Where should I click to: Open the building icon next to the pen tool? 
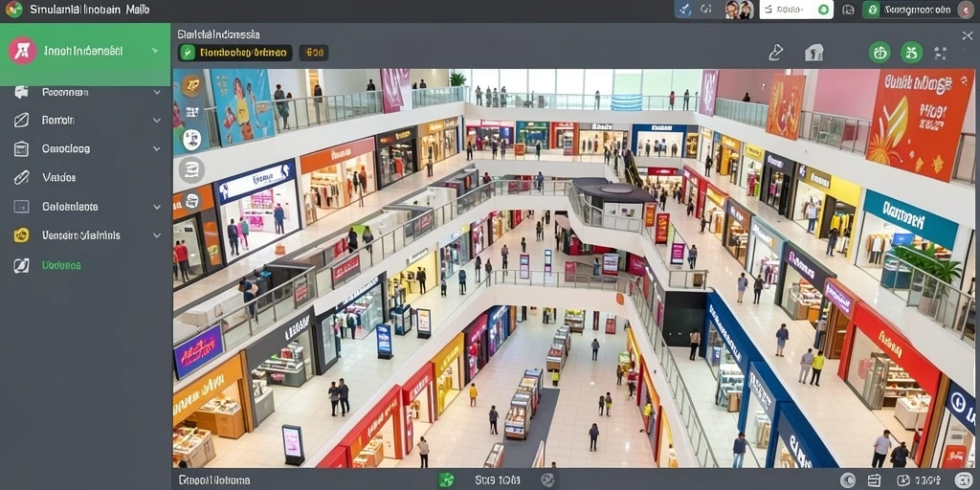coord(813,53)
